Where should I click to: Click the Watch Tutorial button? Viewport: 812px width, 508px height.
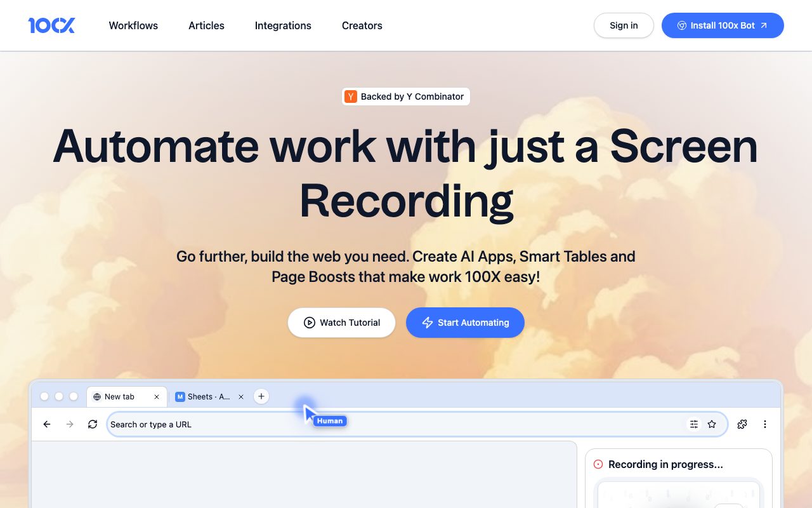(x=341, y=323)
